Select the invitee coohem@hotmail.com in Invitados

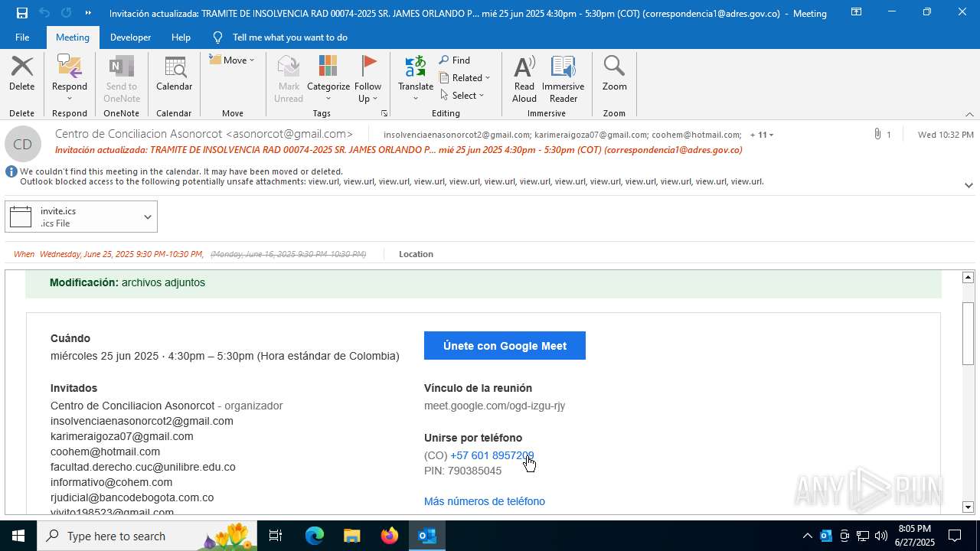tap(105, 452)
